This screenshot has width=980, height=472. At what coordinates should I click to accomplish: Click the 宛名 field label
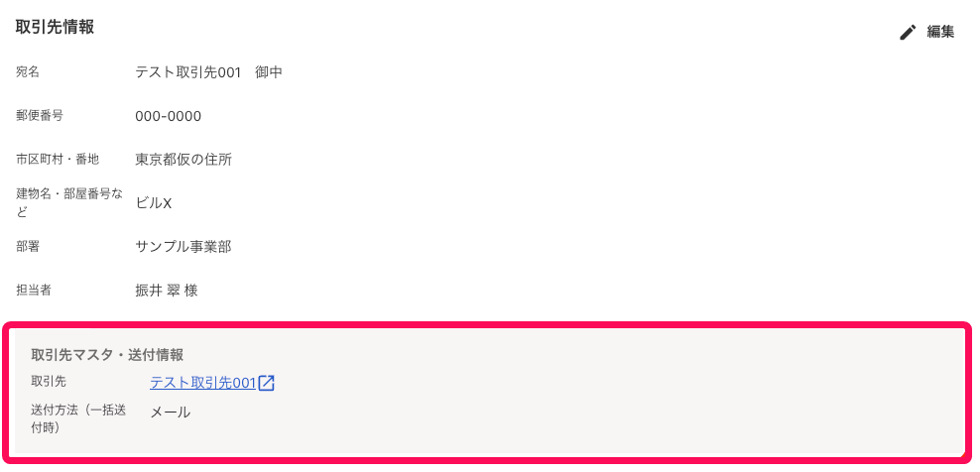click(x=28, y=72)
